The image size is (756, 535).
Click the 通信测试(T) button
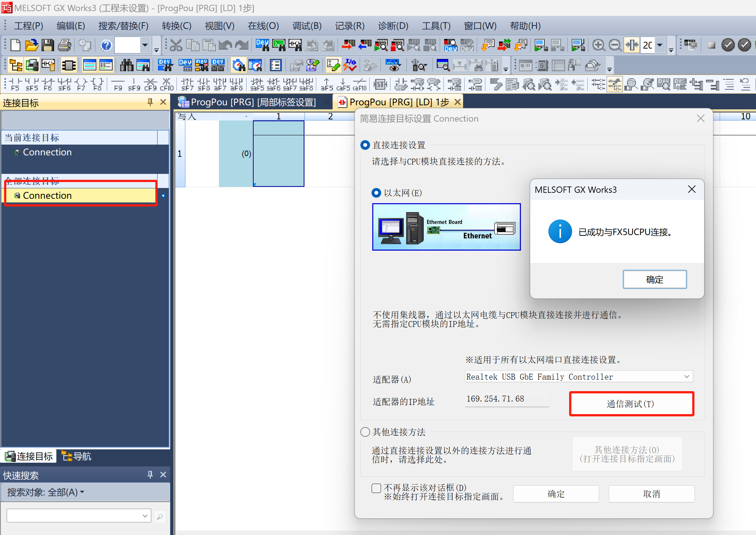tap(631, 404)
